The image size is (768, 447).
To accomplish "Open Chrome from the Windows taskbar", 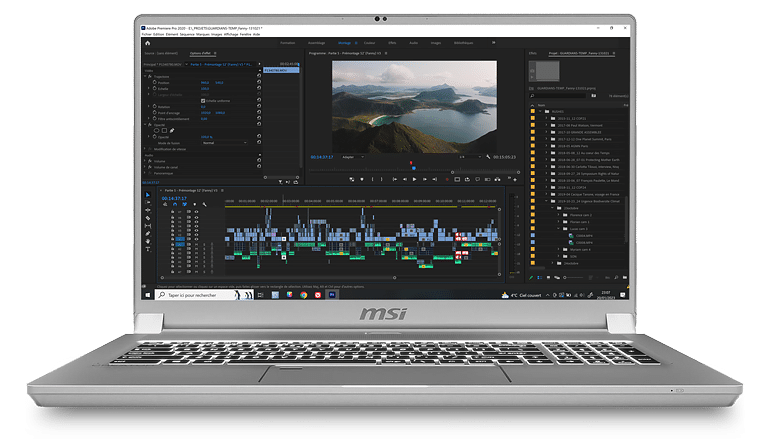I will [x=302, y=295].
